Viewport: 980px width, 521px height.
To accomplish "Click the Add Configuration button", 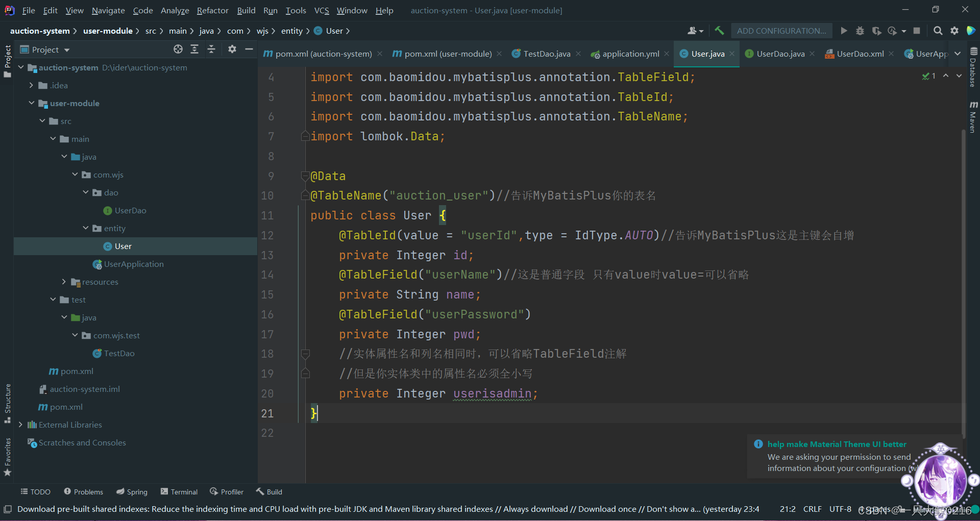I will (x=781, y=31).
